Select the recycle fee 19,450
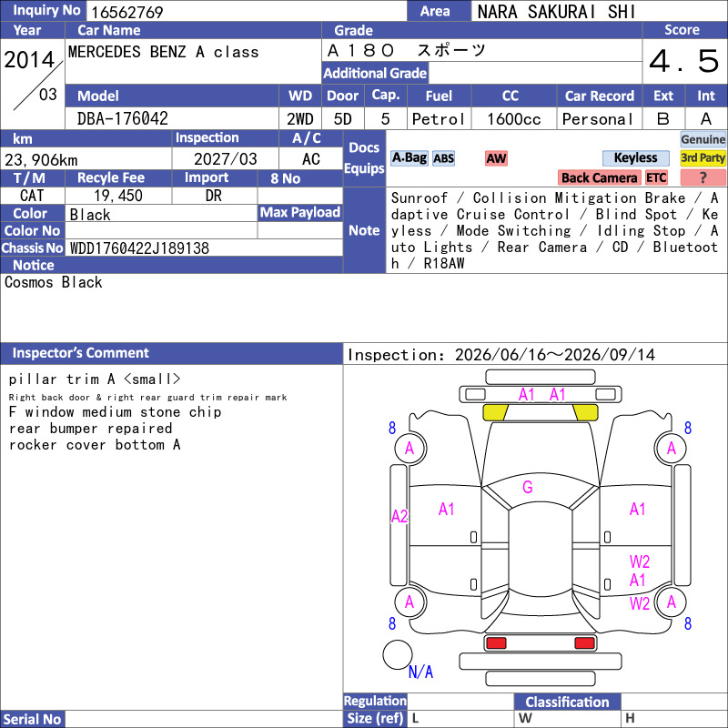Viewport: 728px width, 728px height. point(118,196)
